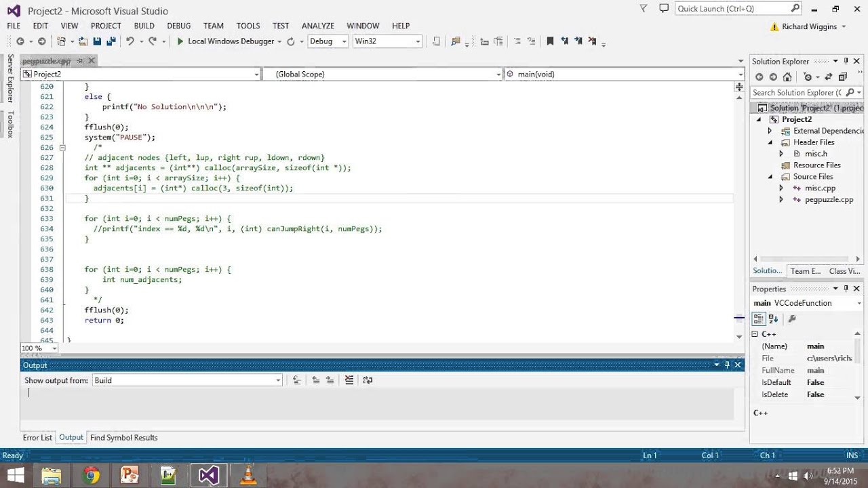Click the Open File folder icon
868x488 pixels.
pyautogui.click(x=83, y=41)
